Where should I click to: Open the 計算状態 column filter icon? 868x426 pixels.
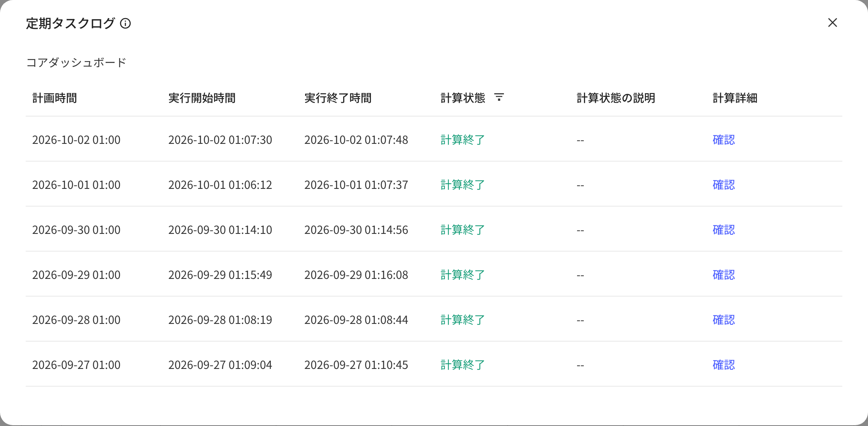(x=499, y=97)
